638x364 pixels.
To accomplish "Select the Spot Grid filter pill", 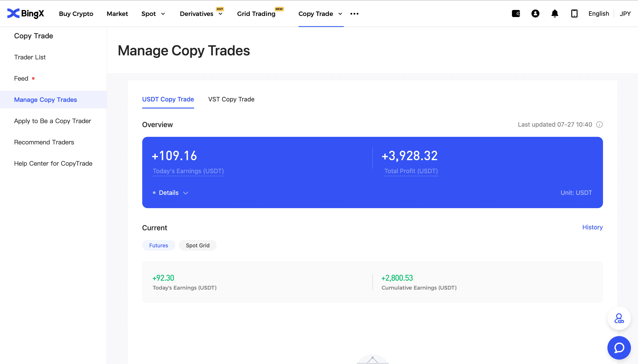I will (x=198, y=246).
